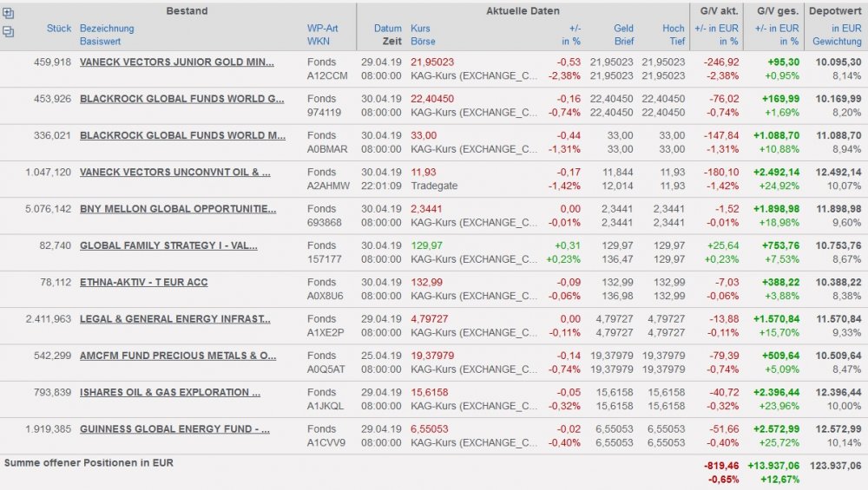Sort by Bezeichnung column header

pos(107,29)
